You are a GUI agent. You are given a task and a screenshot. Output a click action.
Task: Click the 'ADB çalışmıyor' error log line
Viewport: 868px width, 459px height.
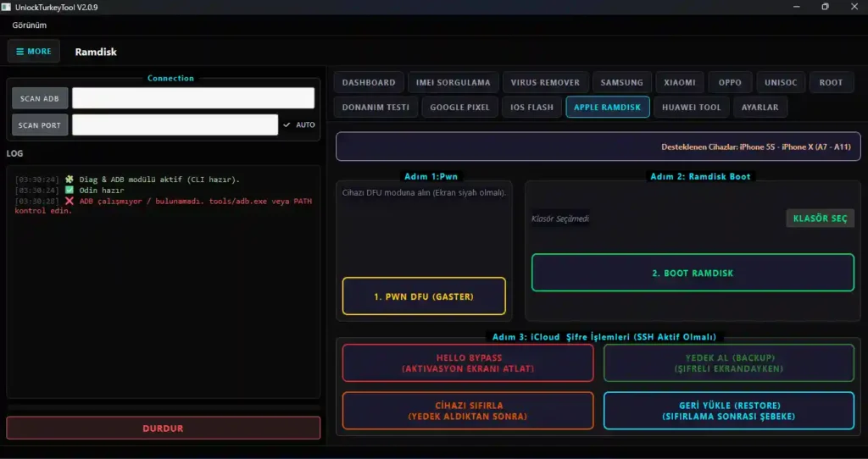click(164, 206)
